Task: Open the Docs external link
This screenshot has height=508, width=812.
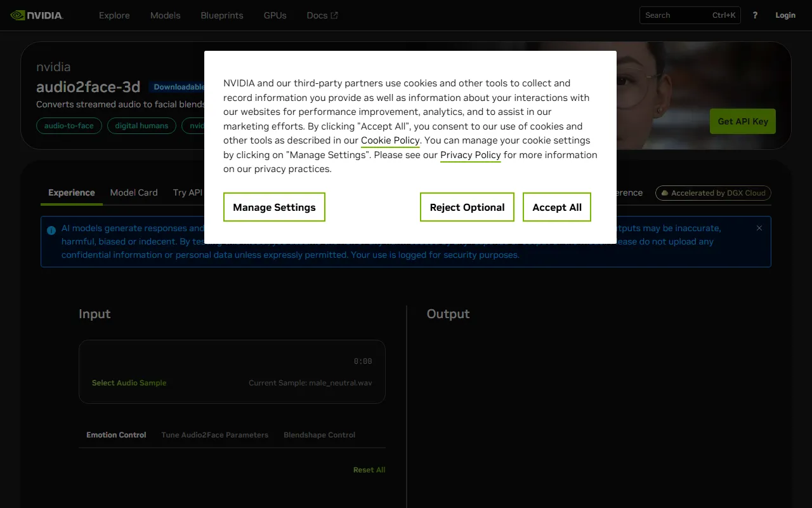Action: [x=322, y=15]
